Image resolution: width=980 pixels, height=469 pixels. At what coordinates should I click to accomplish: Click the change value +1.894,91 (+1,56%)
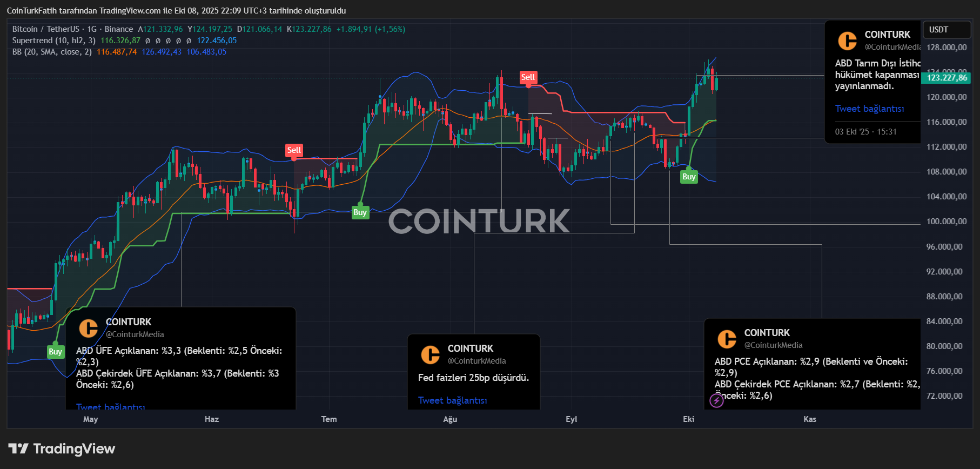pos(371,29)
